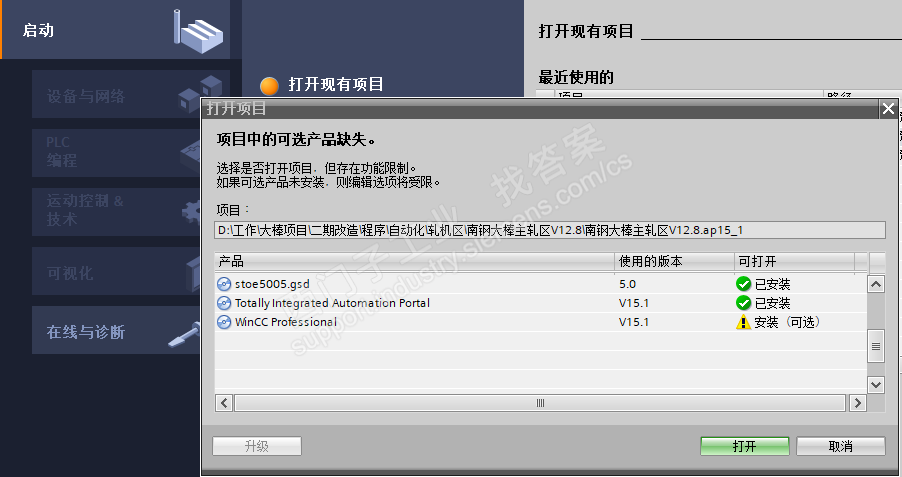Click the 打开 button to open project
The width and height of the screenshot is (902, 477).
click(x=744, y=446)
